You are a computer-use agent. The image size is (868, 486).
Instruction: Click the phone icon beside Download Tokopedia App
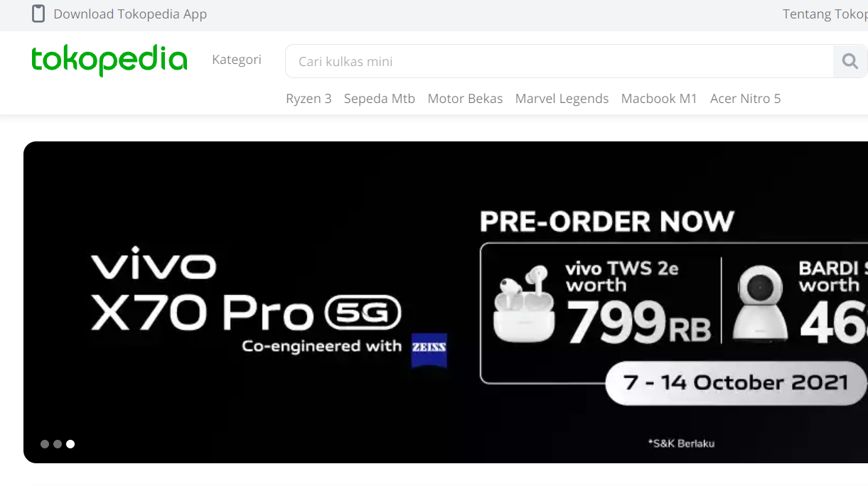coord(38,13)
